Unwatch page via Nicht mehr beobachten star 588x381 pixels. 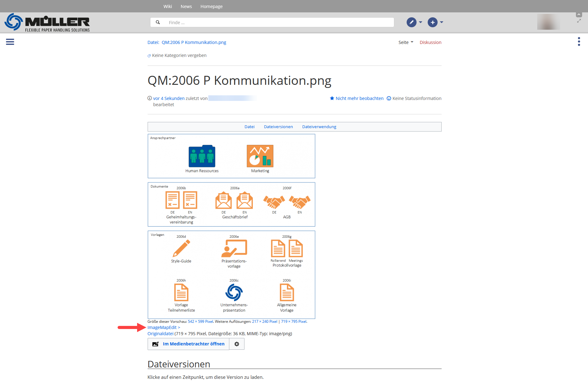[357, 98]
